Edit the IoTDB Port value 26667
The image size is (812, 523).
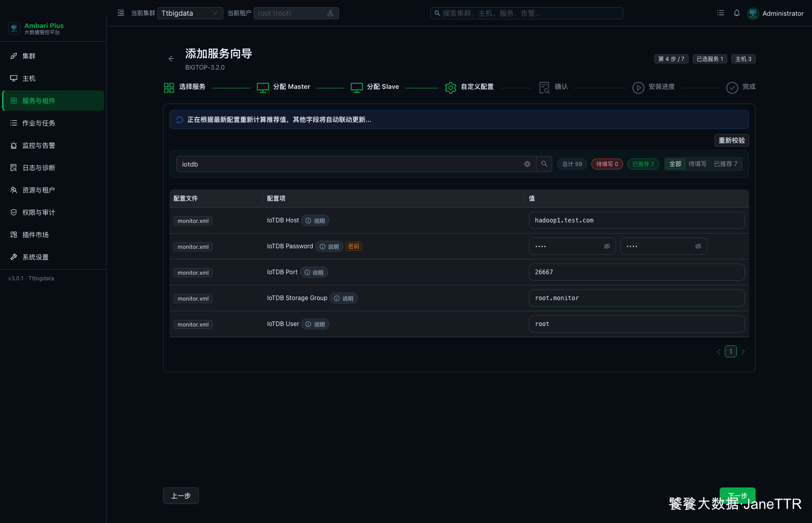click(x=636, y=272)
